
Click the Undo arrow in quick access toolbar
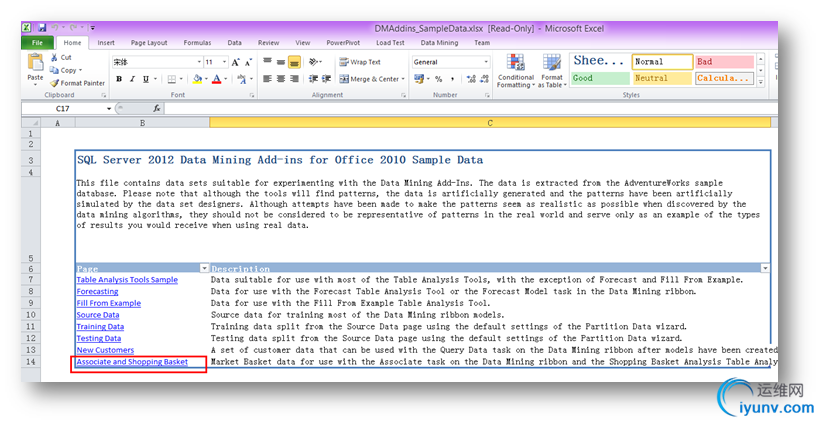(54, 28)
